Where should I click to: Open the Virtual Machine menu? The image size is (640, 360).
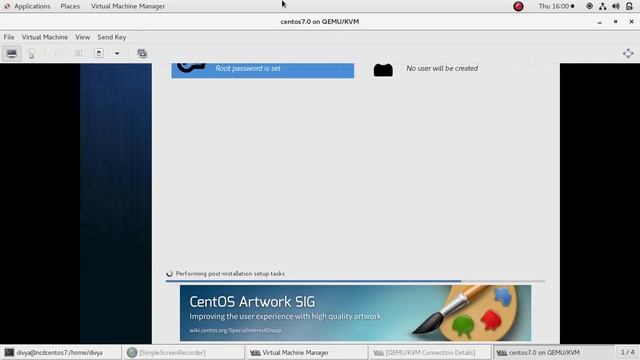point(45,37)
